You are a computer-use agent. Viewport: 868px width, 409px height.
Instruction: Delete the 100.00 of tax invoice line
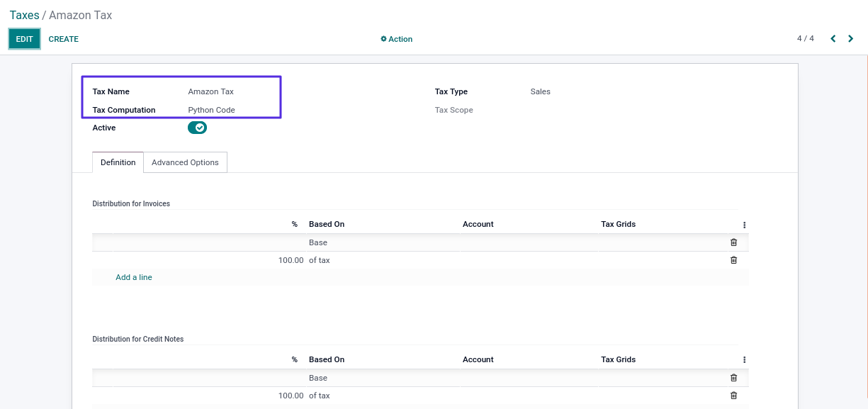pos(733,260)
